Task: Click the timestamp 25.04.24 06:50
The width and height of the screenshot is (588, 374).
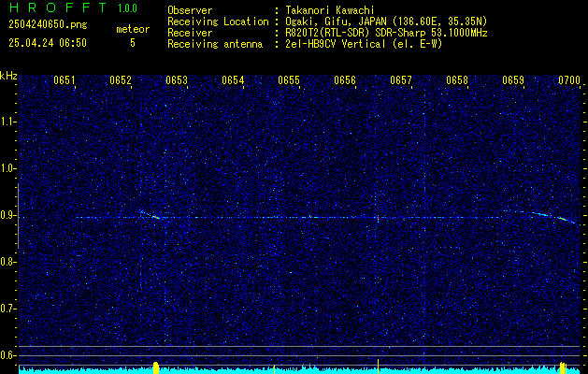Action: [48, 43]
